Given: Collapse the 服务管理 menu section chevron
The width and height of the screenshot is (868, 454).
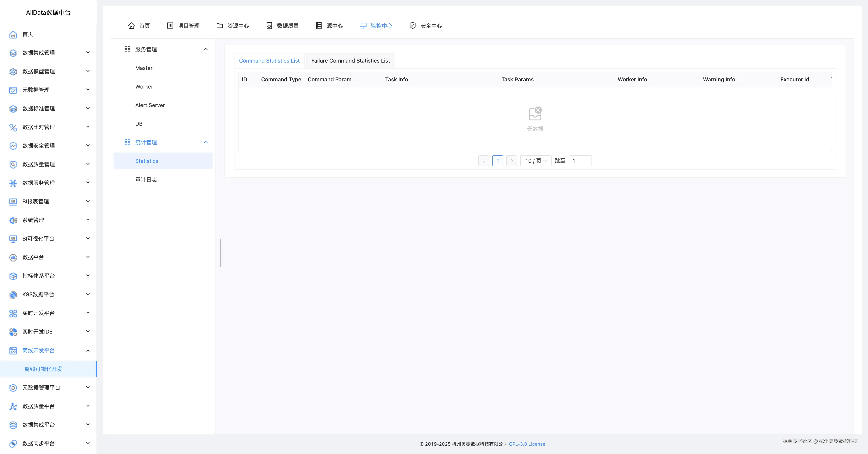Looking at the screenshot, I should pyautogui.click(x=206, y=50).
